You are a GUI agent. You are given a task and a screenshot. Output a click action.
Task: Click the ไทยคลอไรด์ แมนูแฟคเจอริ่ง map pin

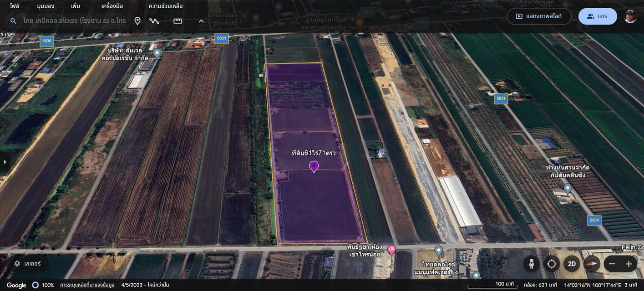point(439,251)
